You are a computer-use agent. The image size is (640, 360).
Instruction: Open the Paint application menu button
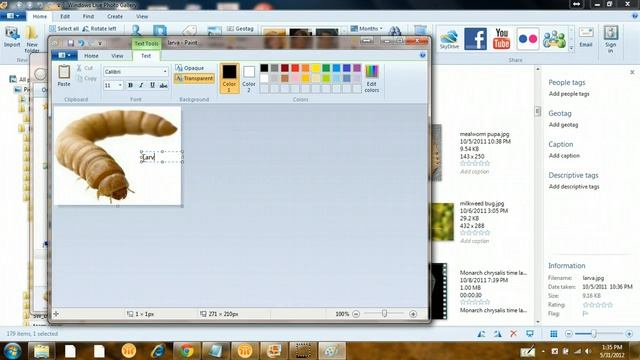click(x=64, y=55)
